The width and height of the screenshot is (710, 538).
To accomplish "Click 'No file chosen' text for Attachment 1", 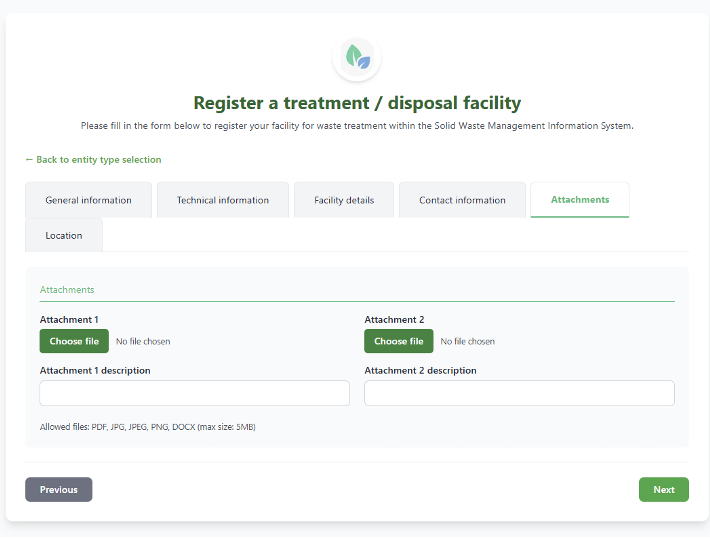I will click(143, 341).
